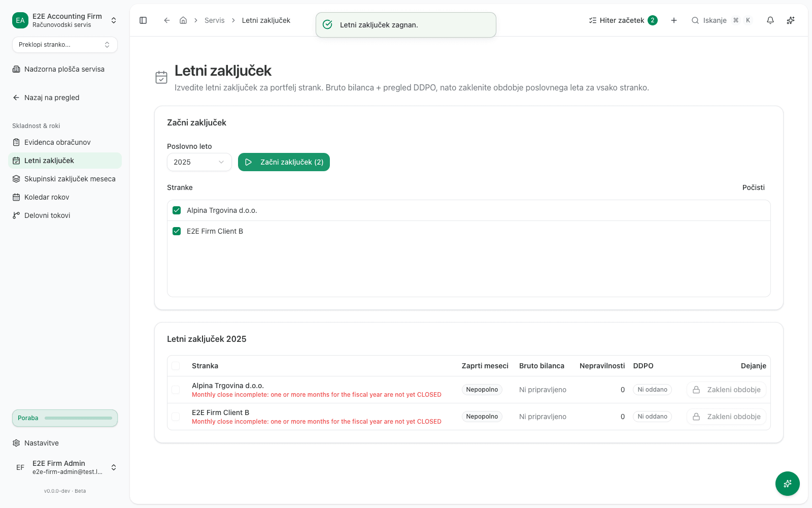Viewport: 812px width, 508px height.
Task: Open Delovni tokovi menu item
Action: point(65,215)
